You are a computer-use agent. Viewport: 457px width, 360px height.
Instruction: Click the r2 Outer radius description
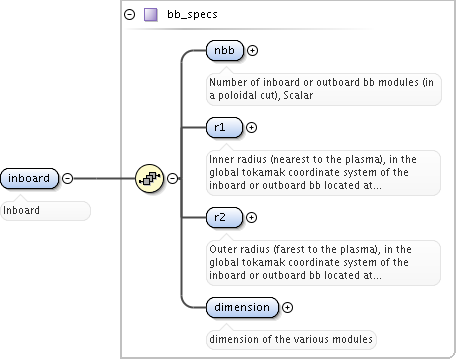click(310, 262)
